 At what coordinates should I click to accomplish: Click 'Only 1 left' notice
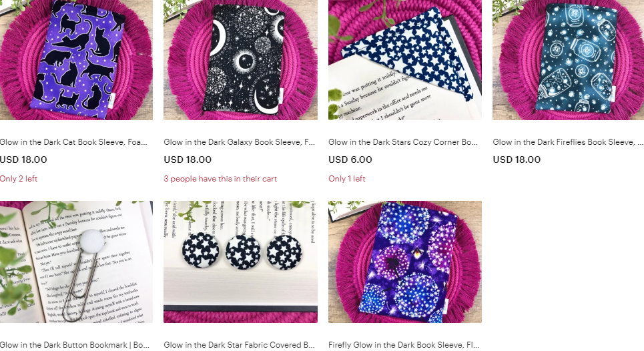[x=346, y=179]
